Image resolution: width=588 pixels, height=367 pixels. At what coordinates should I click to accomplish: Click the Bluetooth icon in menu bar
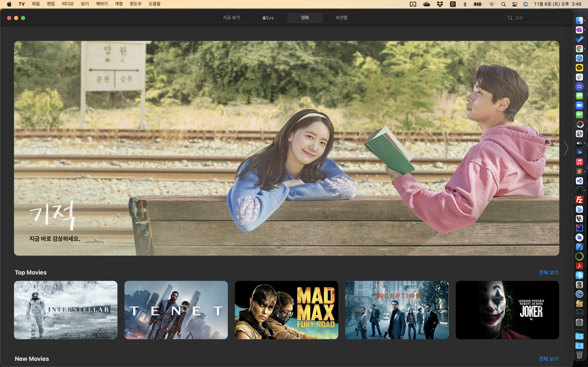point(465,4)
